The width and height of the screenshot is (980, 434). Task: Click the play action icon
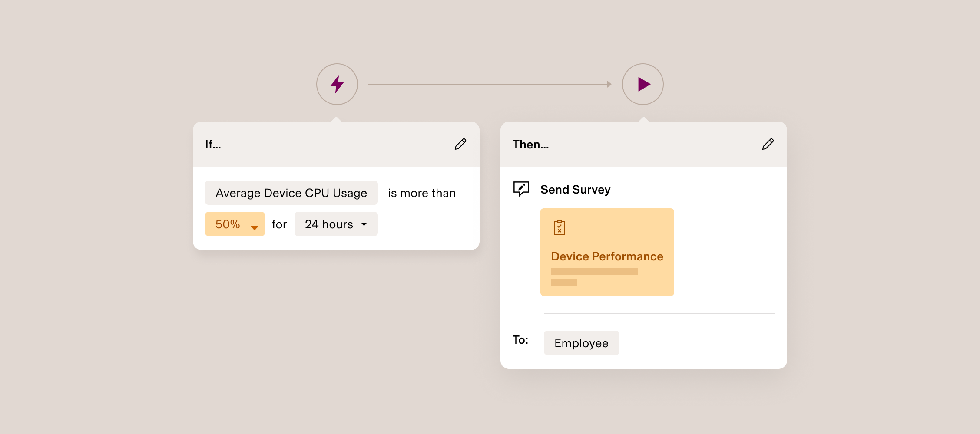pyautogui.click(x=643, y=84)
